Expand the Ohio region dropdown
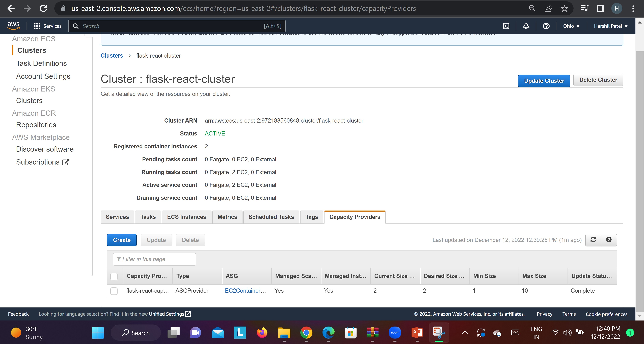Image resolution: width=644 pixels, height=344 pixels. (x=571, y=26)
